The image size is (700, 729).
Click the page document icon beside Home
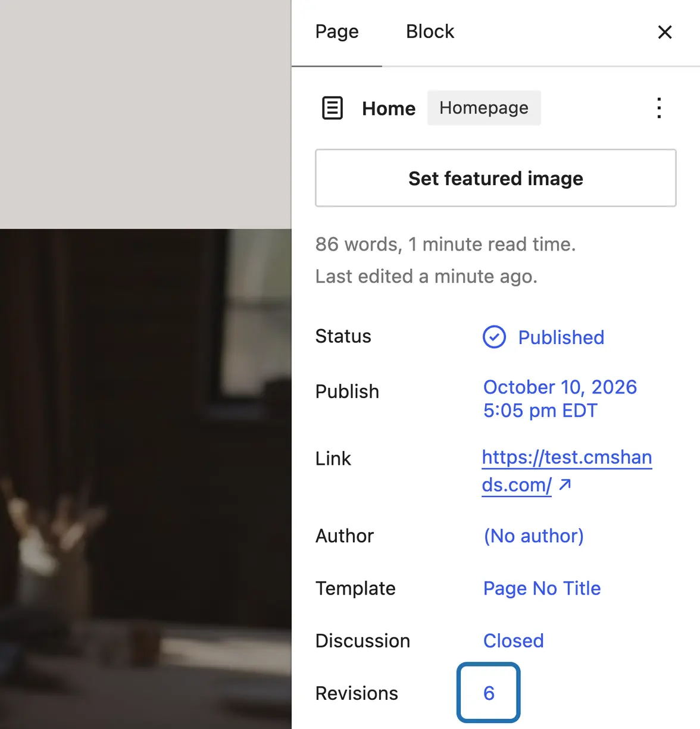point(332,108)
